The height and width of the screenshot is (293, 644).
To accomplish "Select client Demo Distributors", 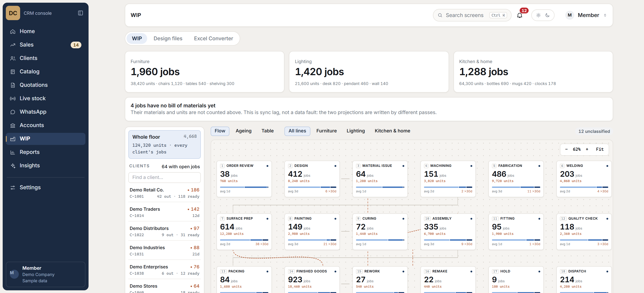I will coord(164,231).
